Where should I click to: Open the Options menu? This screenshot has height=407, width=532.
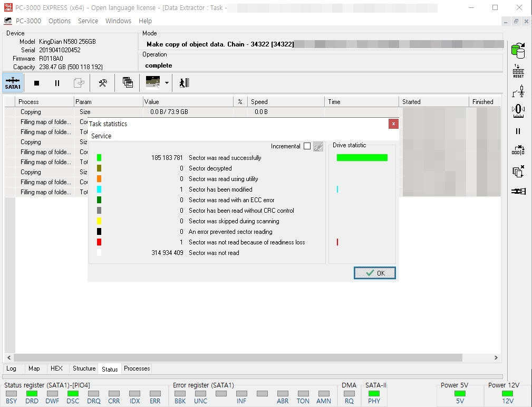(x=60, y=21)
